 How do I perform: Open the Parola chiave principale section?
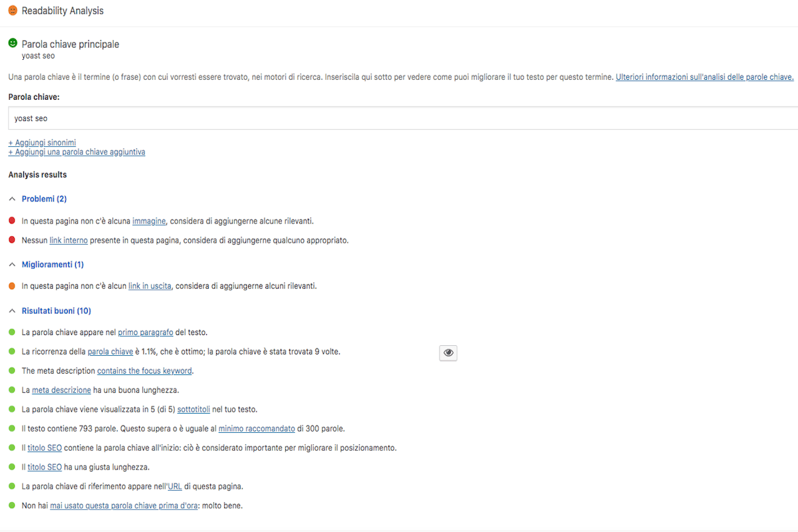click(70, 44)
